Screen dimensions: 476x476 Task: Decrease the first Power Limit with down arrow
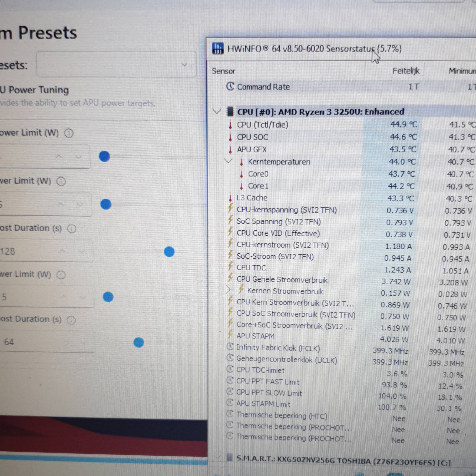coord(78,157)
